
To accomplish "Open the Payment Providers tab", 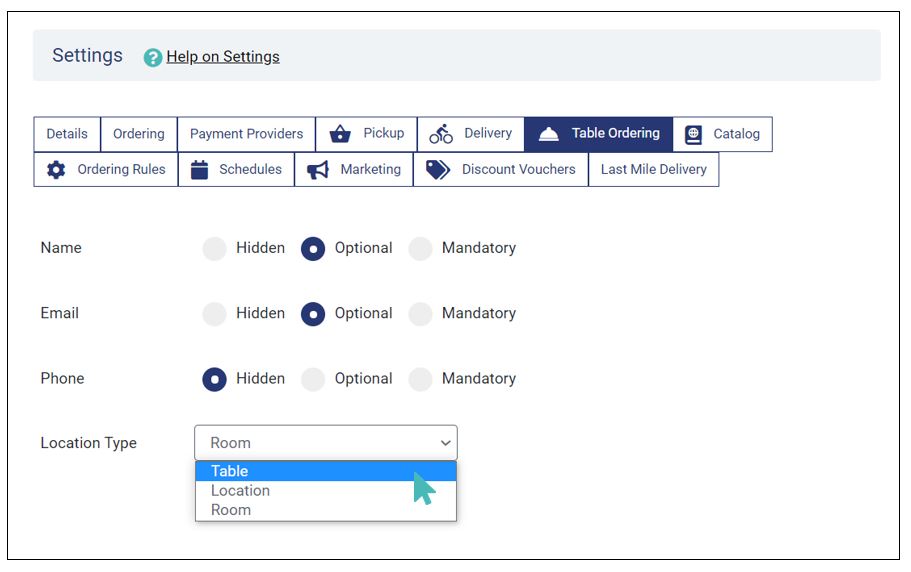I will point(246,134).
